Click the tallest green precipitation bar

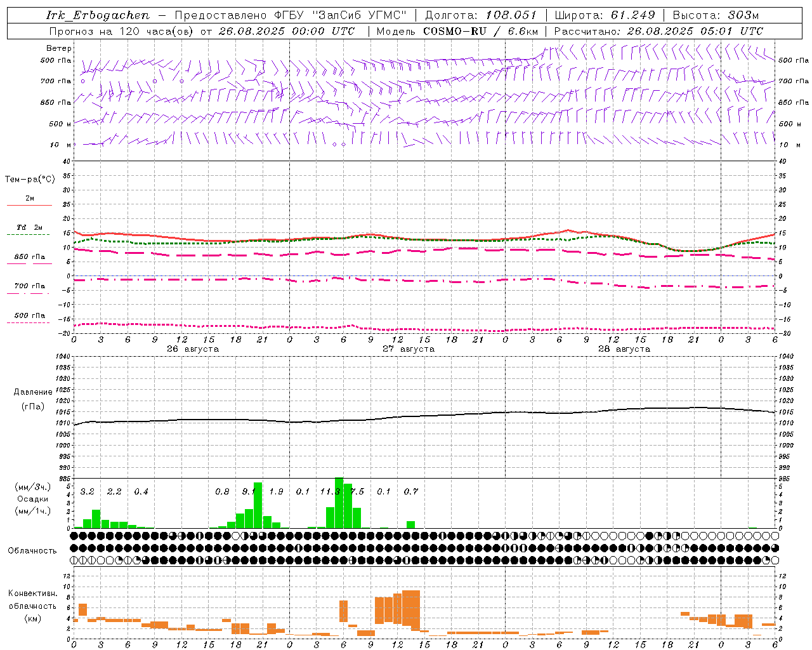pyautogui.click(x=339, y=503)
